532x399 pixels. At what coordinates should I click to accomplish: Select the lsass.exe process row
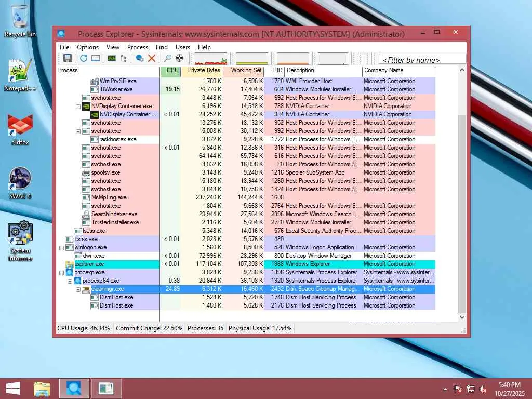click(x=246, y=231)
